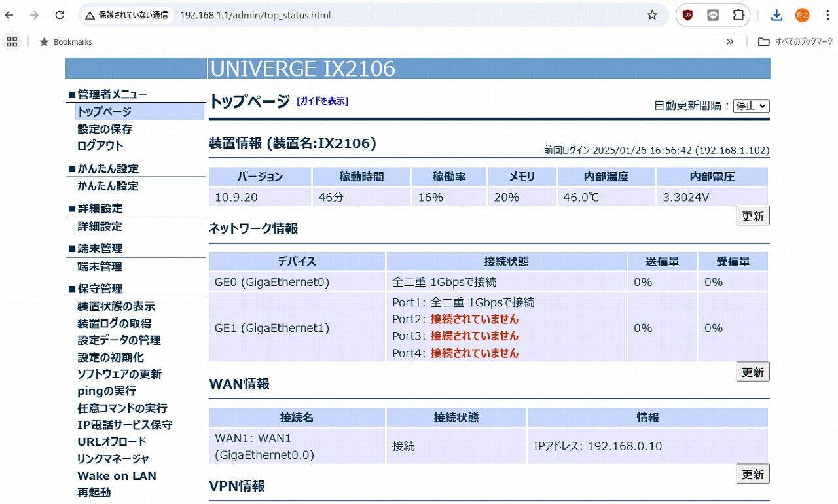Viewport: 838px width, 504px height.
Task: Click the 前回ログイン timestamp text
Action: click(657, 150)
